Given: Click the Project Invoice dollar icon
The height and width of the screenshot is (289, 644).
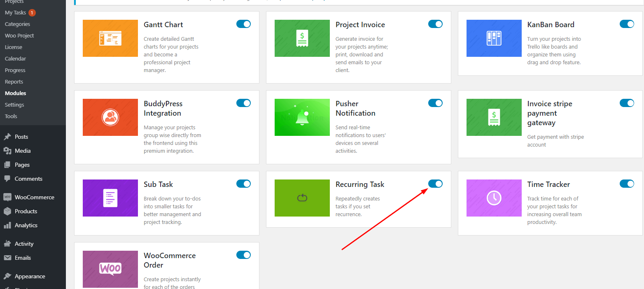Looking at the screenshot, I should pos(302,38).
